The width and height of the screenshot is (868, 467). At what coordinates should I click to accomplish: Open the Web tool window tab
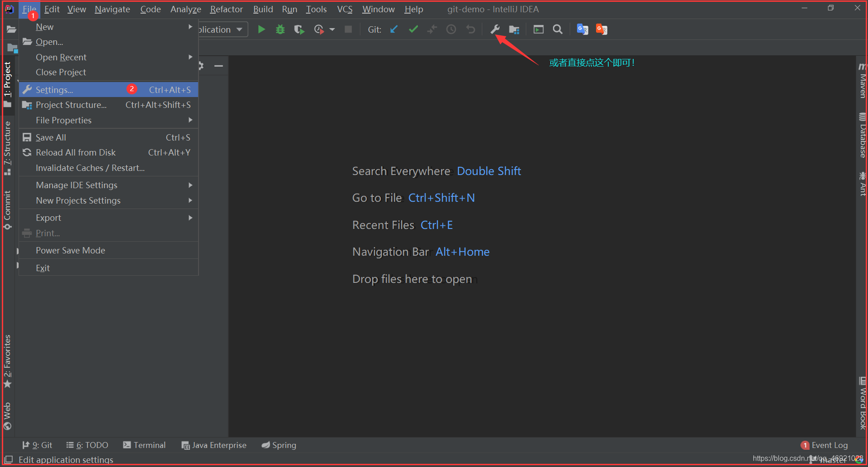coord(7,416)
